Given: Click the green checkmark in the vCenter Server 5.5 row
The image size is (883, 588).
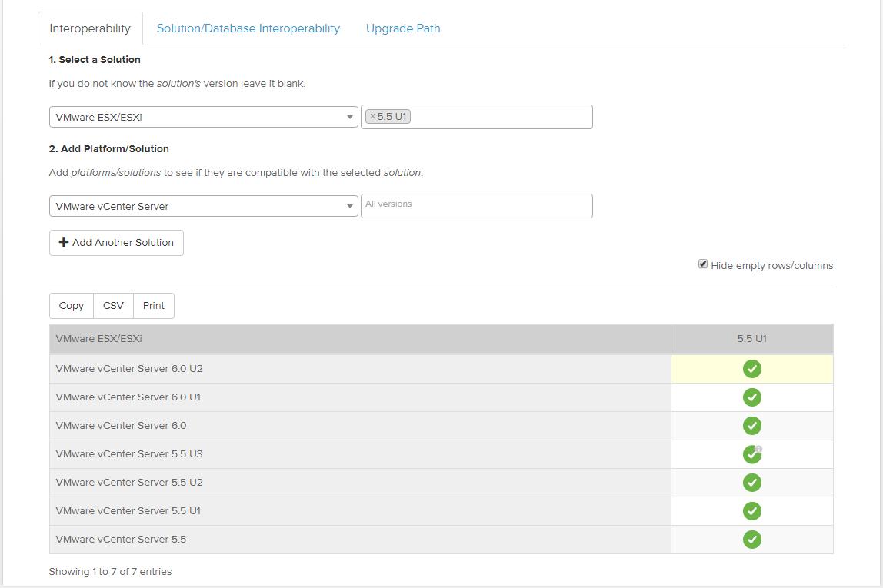Looking at the screenshot, I should [x=751, y=540].
